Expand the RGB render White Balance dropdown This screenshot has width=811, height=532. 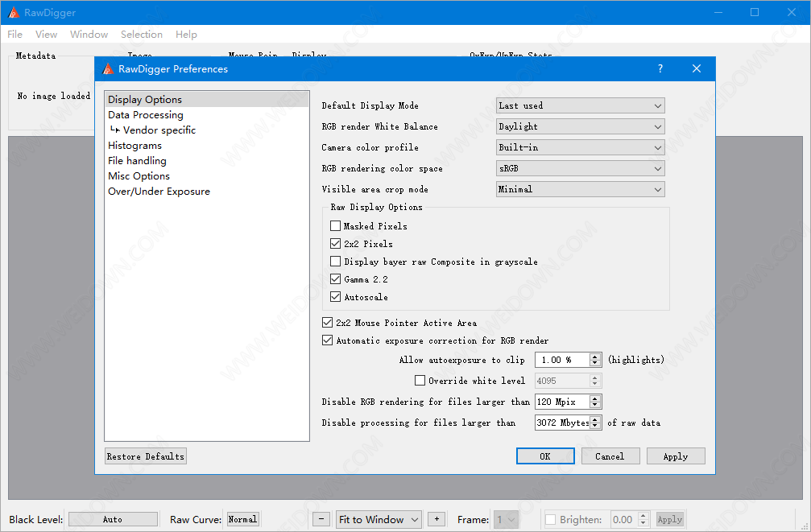pos(581,126)
